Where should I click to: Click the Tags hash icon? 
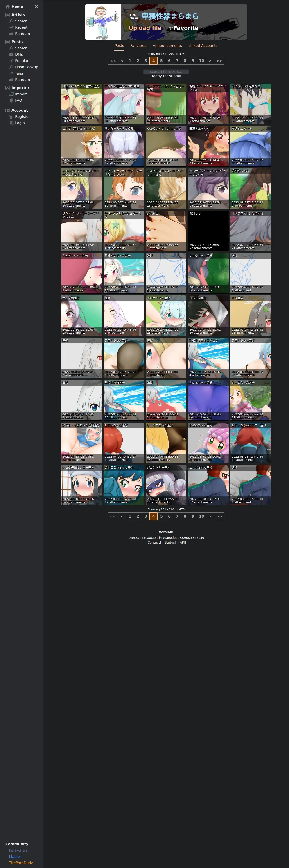[x=11, y=73]
